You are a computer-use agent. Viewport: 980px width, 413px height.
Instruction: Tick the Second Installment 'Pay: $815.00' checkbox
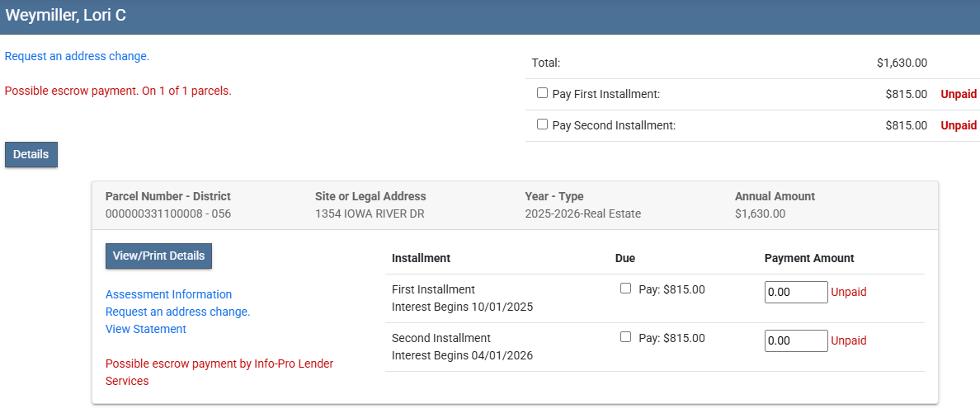625,337
